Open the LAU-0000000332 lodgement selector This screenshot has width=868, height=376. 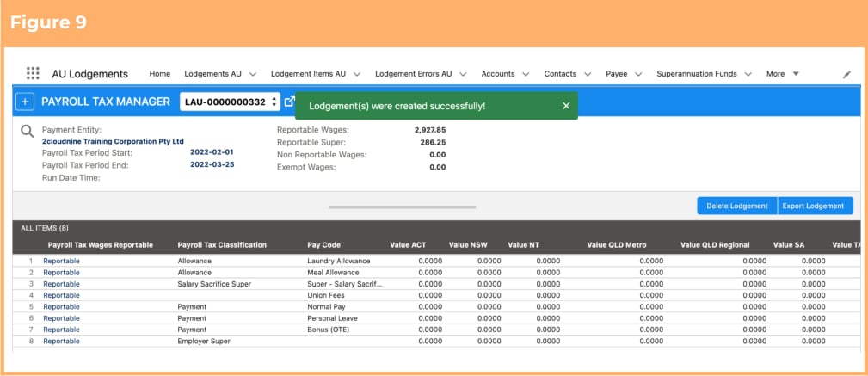pyautogui.click(x=230, y=102)
